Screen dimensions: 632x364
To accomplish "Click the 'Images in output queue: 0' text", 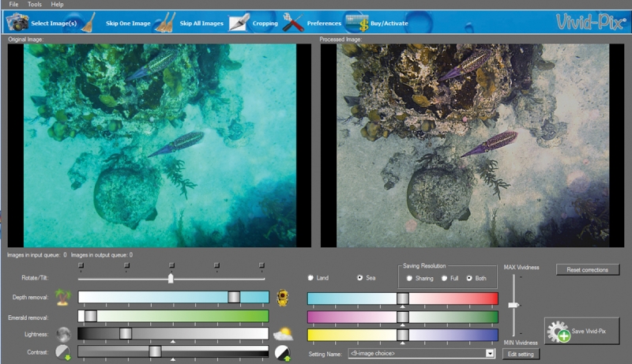I will pyautogui.click(x=102, y=255).
